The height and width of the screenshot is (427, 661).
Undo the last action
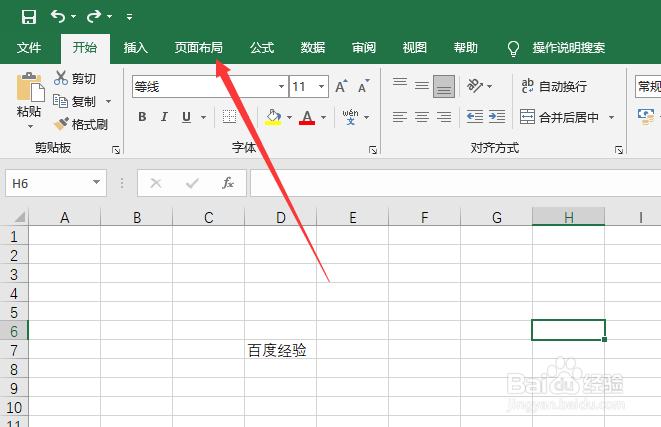(58, 16)
